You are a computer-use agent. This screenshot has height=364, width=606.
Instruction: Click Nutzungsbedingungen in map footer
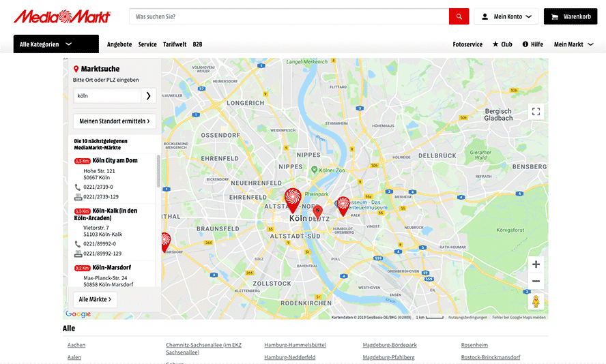pyautogui.click(x=467, y=317)
